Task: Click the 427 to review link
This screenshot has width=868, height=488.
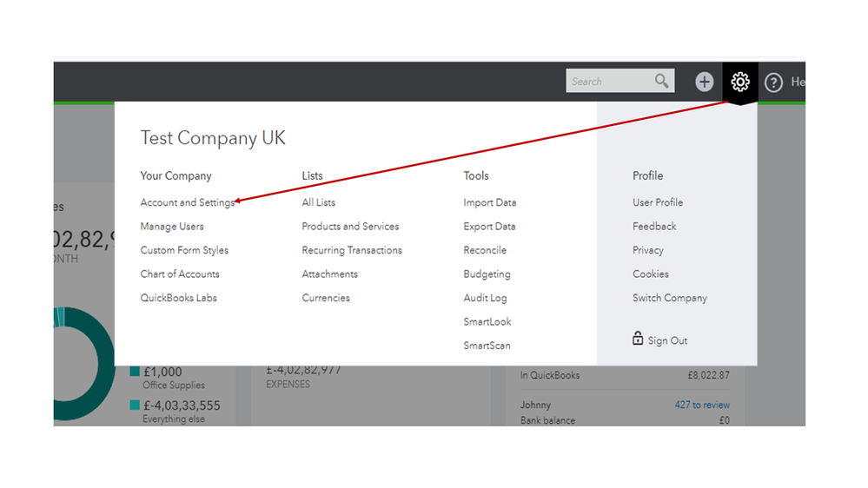Action: pyautogui.click(x=702, y=405)
